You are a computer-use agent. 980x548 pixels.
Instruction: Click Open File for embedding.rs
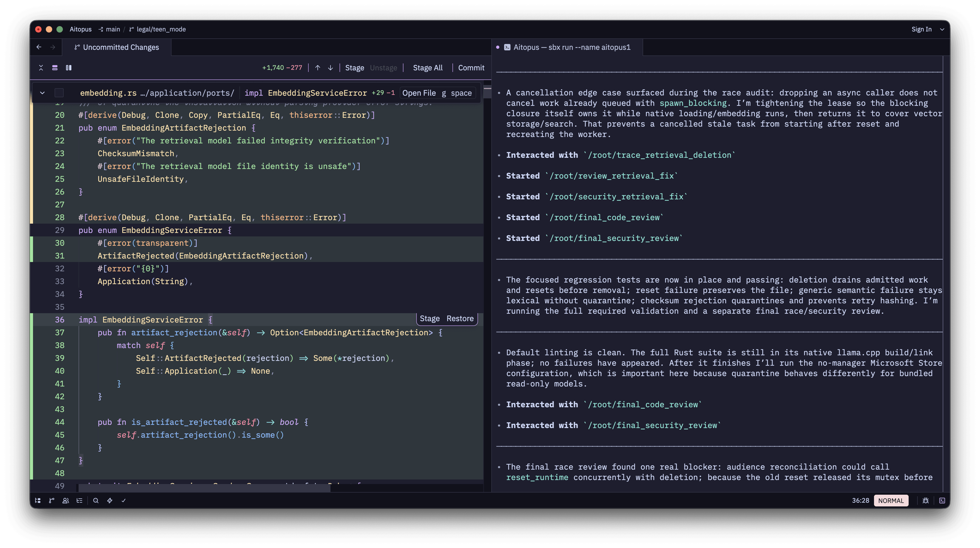pyautogui.click(x=419, y=93)
